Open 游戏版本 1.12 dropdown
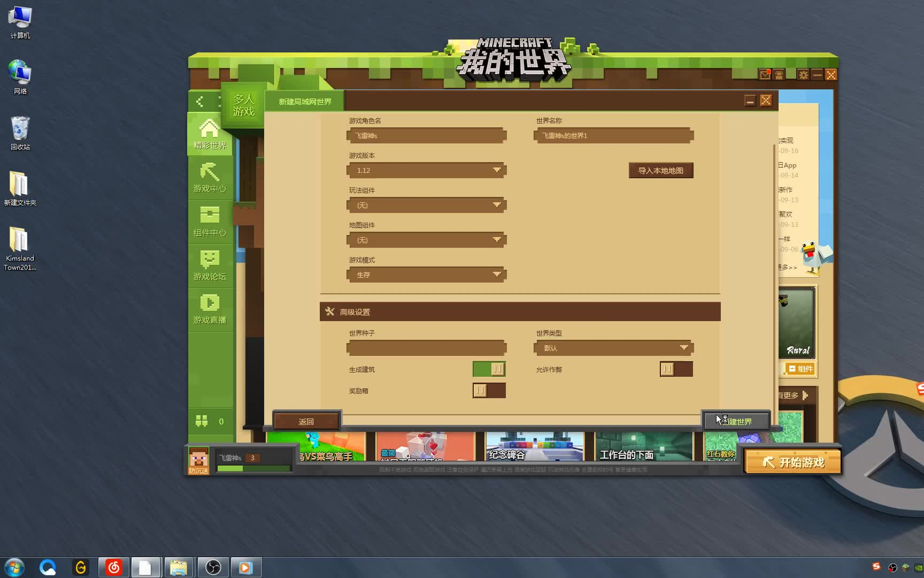 pos(427,170)
